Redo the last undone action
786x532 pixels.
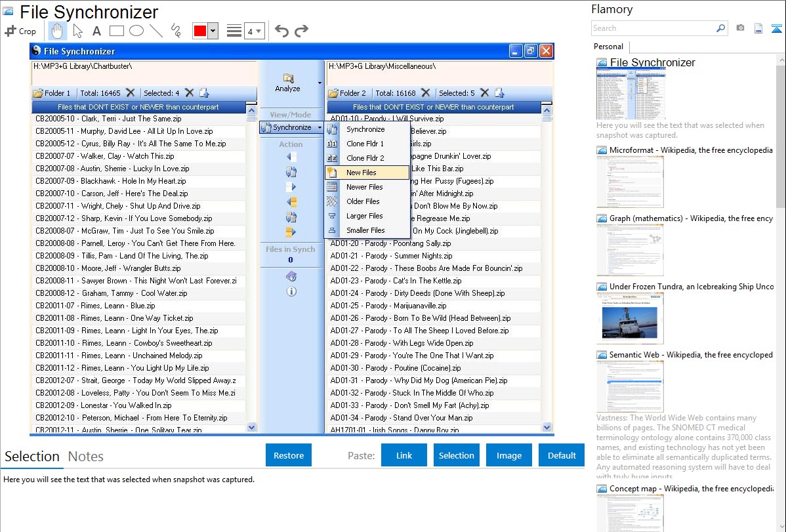(x=301, y=31)
